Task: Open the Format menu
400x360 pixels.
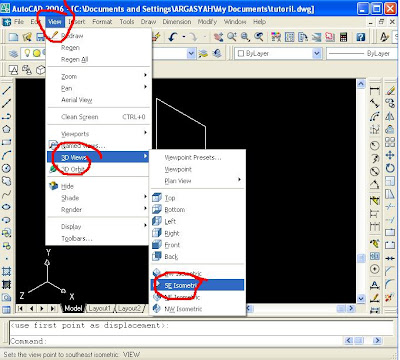Action: tap(102, 22)
